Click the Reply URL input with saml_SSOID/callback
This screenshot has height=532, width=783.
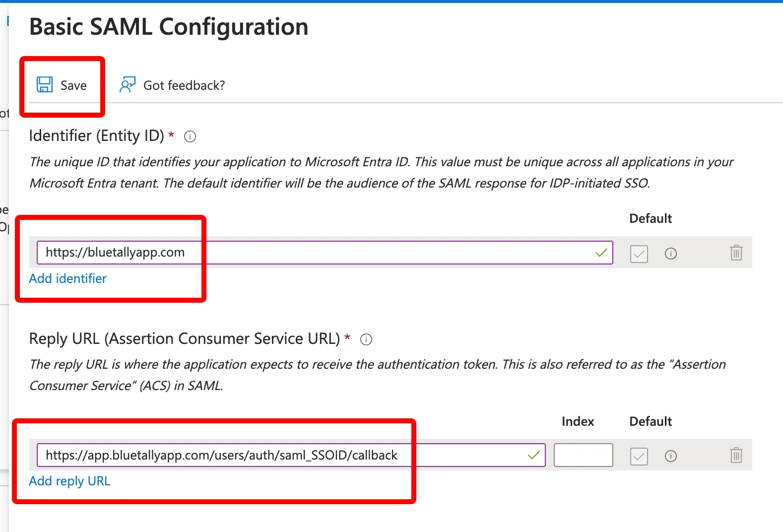pos(291,455)
